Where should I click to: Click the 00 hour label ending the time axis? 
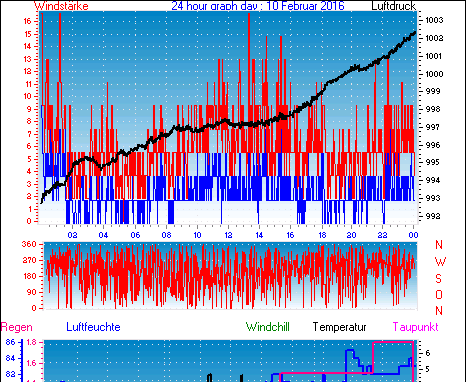pyautogui.click(x=413, y=235)
